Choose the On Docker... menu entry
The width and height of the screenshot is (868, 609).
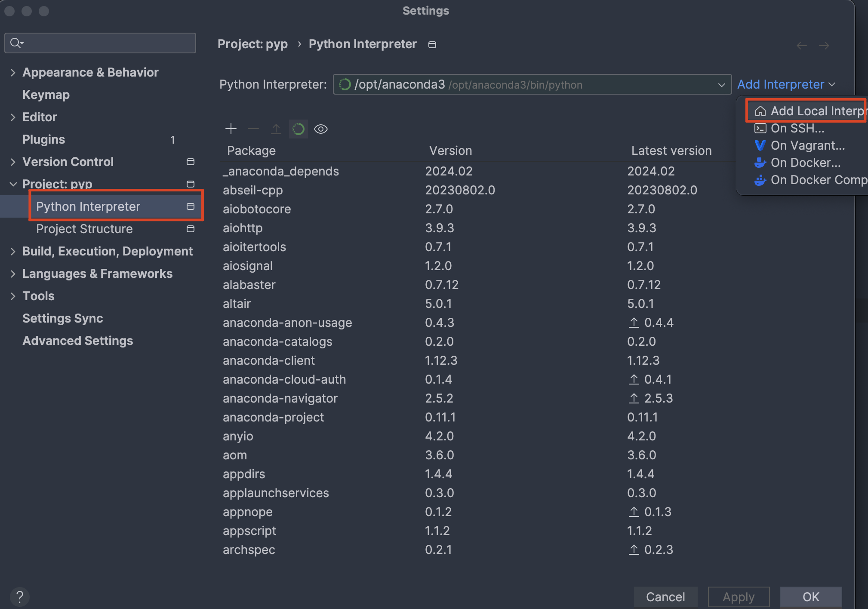(805, 163)
